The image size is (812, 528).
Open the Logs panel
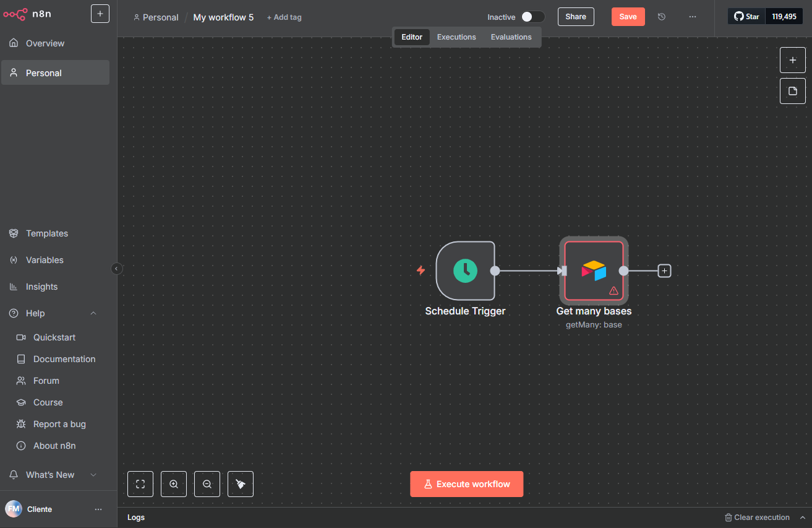coord(136,517)
